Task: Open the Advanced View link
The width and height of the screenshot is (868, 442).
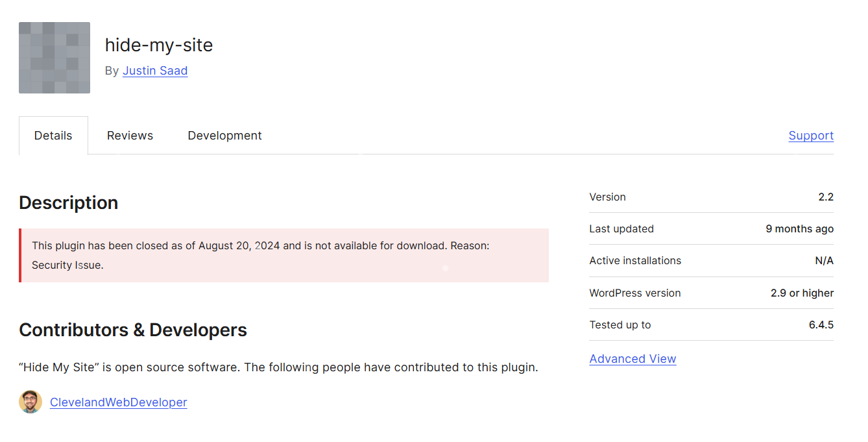Action: point(633,359)
